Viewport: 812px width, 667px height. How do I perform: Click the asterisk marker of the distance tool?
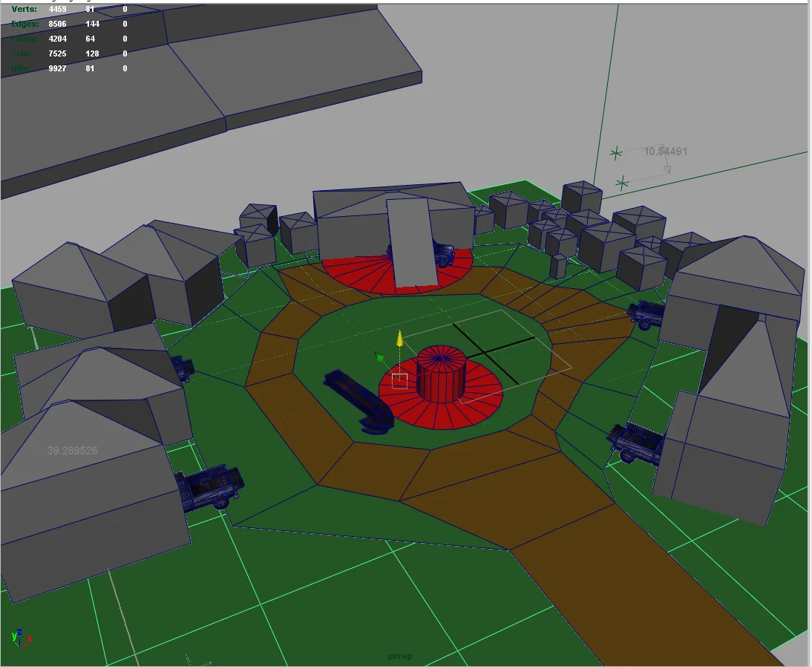[x=616, y=154]
